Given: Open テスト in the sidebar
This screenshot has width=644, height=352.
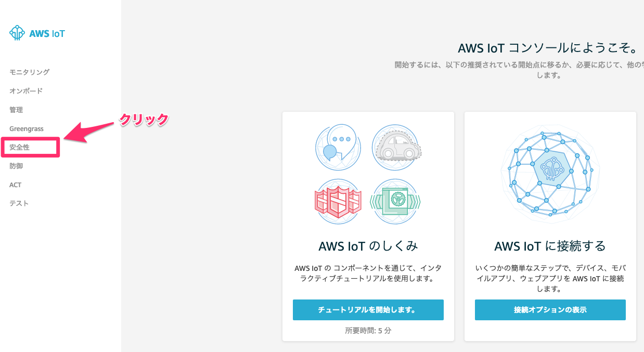Looking at the screenshot, I should pos(19,203).
